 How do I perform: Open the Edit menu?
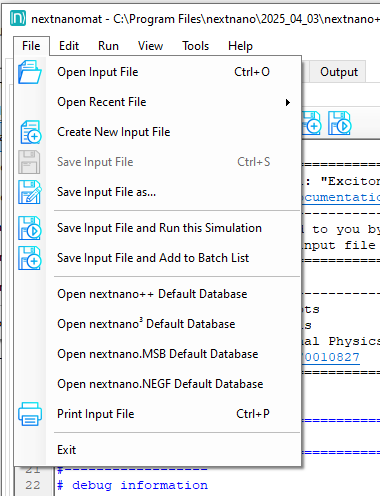point(69,46)
